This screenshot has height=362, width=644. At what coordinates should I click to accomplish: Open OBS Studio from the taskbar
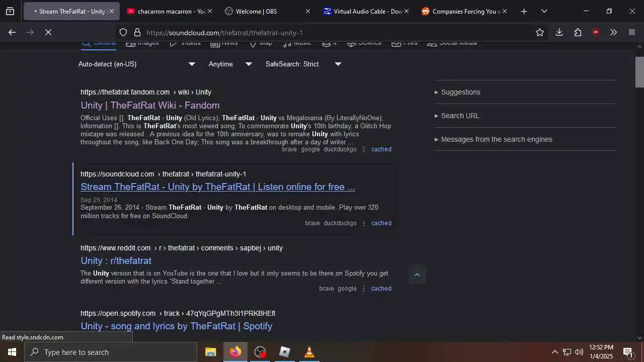tap(260, 352)
